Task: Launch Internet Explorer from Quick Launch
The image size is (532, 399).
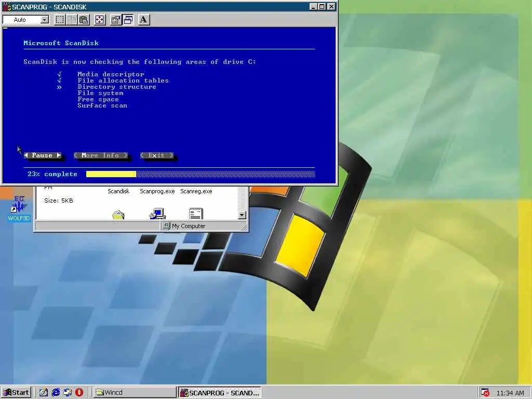Action: 56,393
